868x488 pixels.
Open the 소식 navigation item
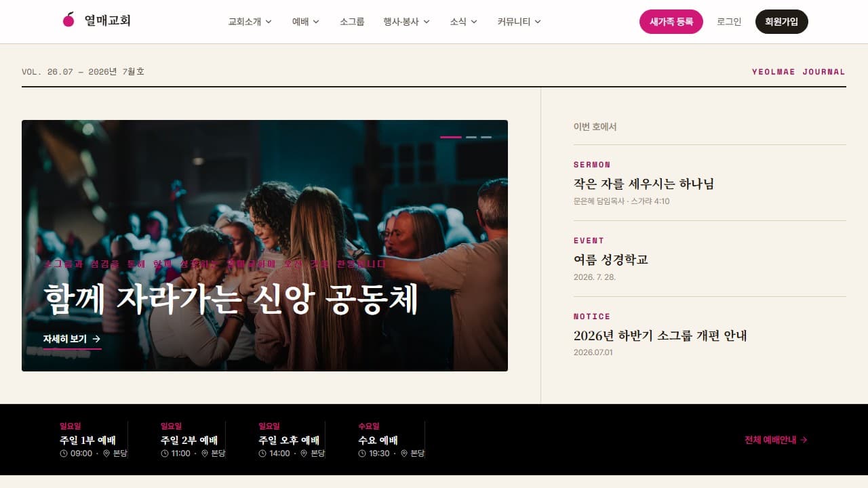click(464, 22)
